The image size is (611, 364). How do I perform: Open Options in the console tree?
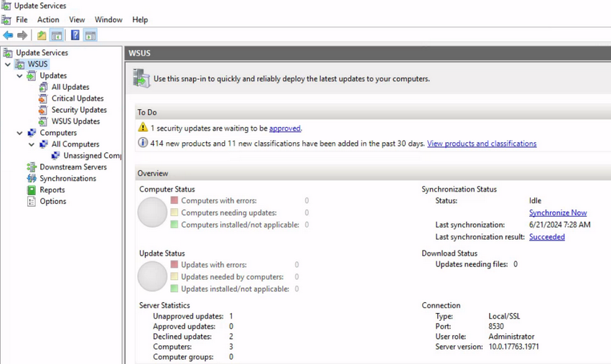[53, 201]
